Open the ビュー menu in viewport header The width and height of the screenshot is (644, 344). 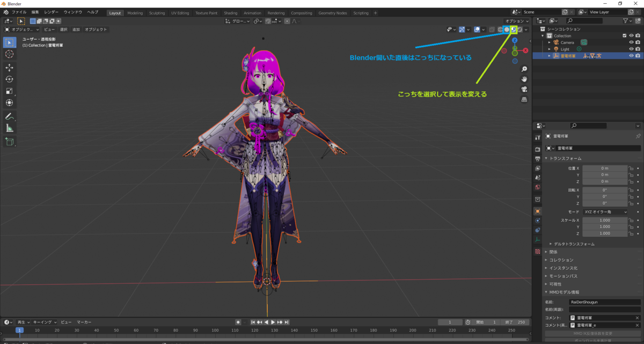[x=49, y=30]
